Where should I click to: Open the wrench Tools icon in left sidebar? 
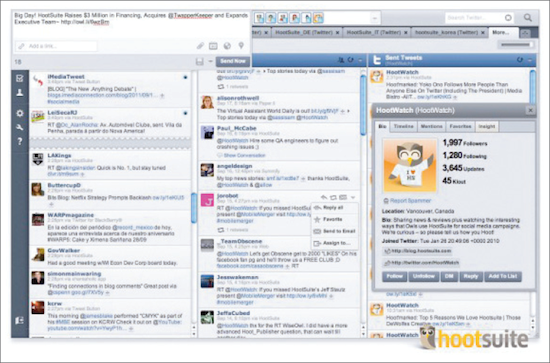[x=20, y=127]
